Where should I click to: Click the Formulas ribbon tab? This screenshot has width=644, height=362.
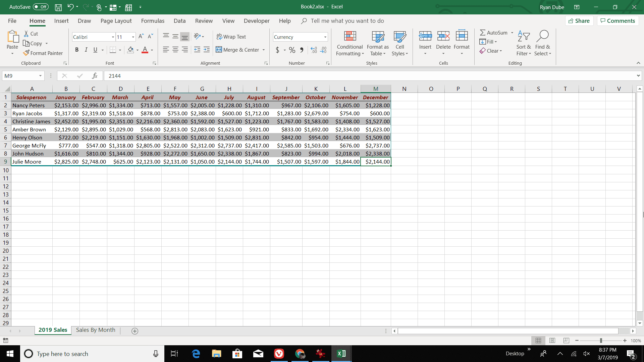click(x=153, y=21)
